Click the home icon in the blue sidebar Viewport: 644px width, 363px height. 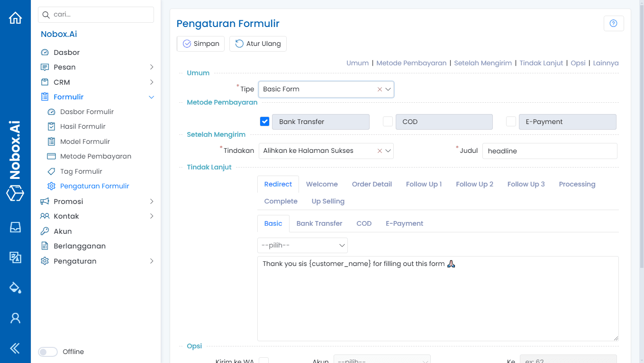pos(15,18)
